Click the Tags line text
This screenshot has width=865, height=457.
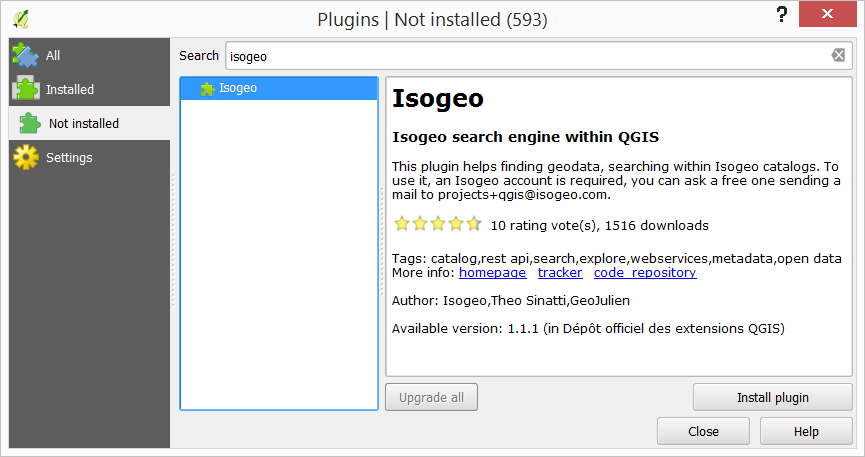617,258
